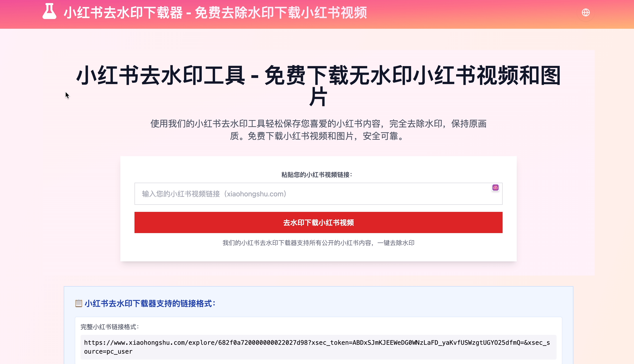Image resolution: width=634 pixels, height=364 pixels.
Task: Click the heading 小红书去水印下载器支持的链接格式
Action: [x=150, y=303]
